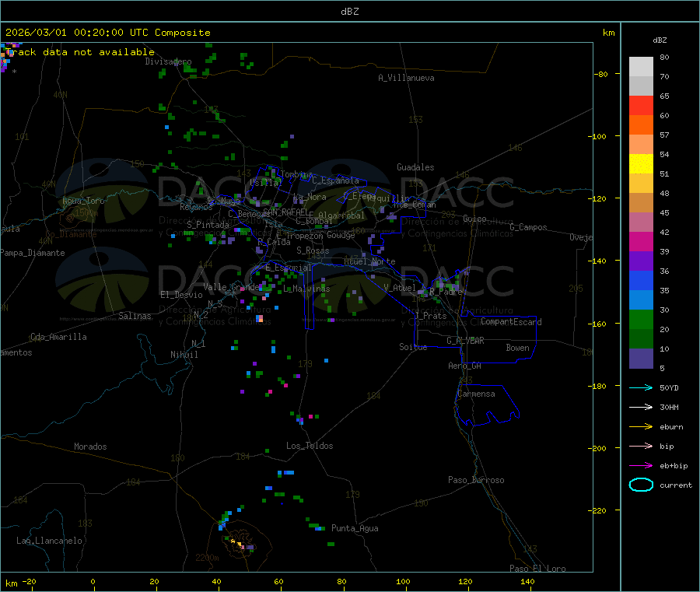Click the 'Paso_Barroso' place label
This screenshot has height=592, width=700.
click(x=476, y=480)
